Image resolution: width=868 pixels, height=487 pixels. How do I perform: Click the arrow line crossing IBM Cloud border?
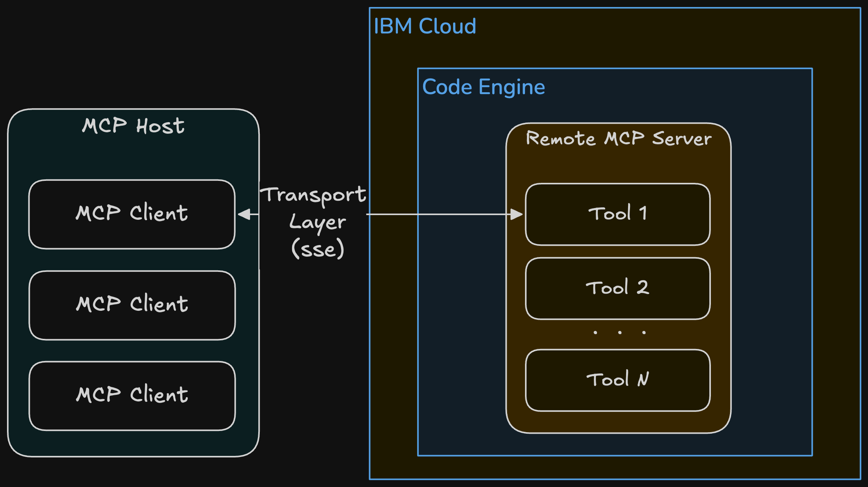[x=370, y=214]
